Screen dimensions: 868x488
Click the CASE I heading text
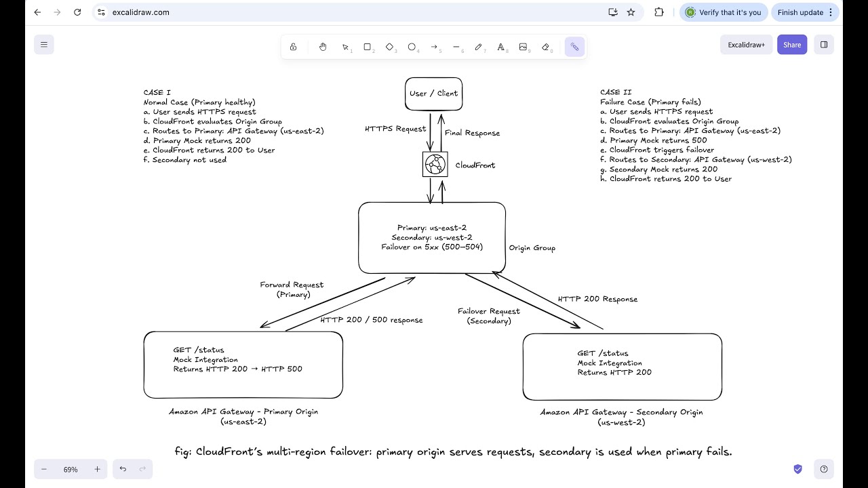(x=157, y=93)
